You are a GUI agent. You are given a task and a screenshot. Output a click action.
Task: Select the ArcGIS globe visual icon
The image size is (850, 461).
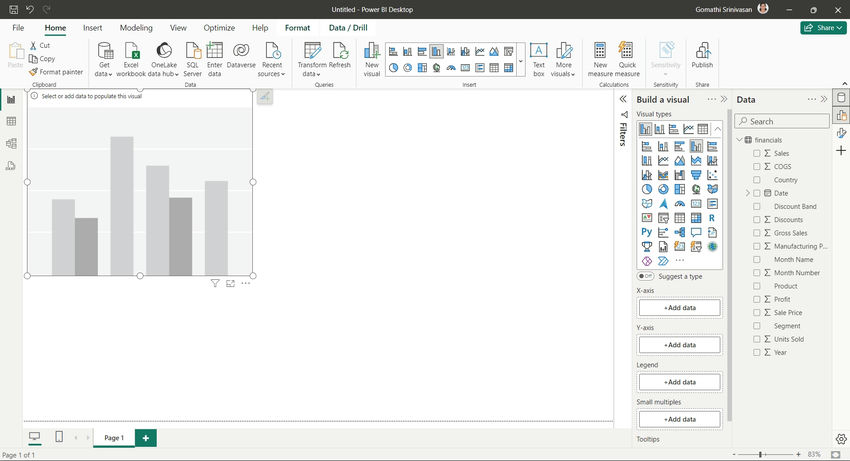(712, 247)
